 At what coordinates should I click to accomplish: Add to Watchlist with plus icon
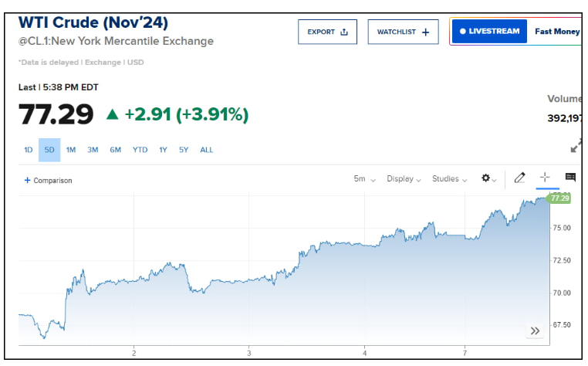point(425,32)
